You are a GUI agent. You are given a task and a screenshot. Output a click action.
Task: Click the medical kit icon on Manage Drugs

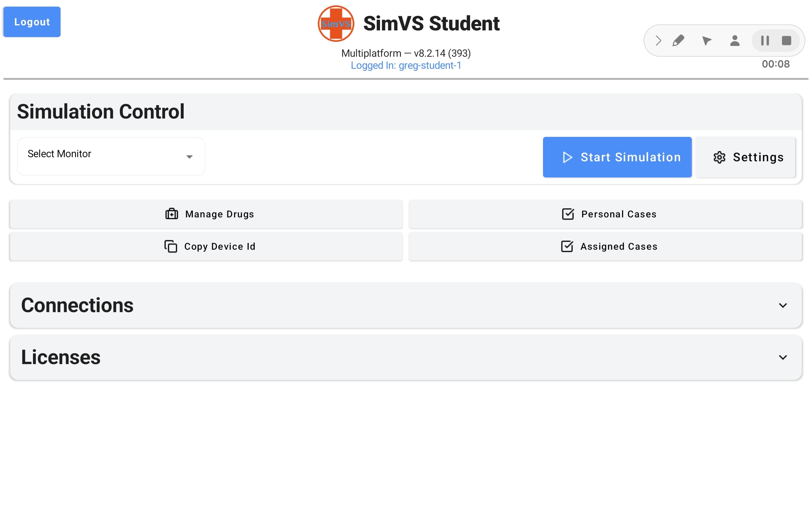pyautogui.click(x=171, y=214)
